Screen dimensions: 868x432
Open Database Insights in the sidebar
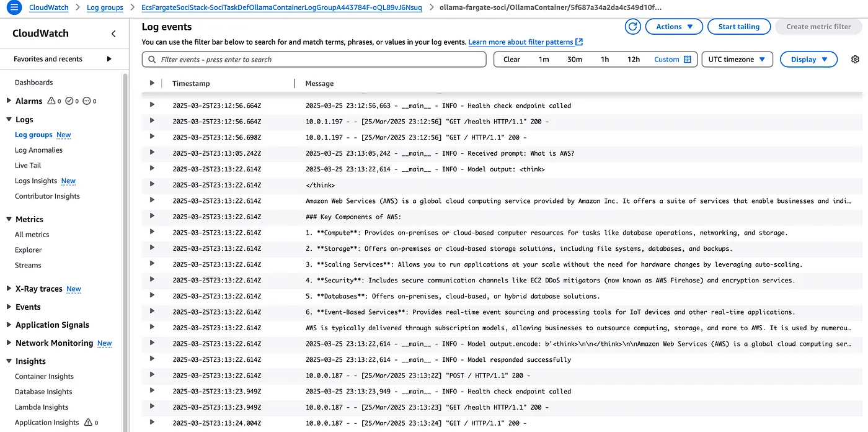[x=43, y=392]
